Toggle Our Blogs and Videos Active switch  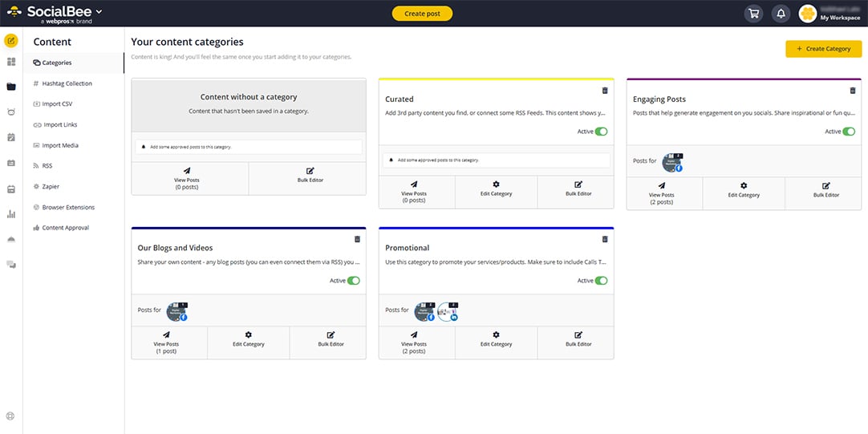coord(353,281)
